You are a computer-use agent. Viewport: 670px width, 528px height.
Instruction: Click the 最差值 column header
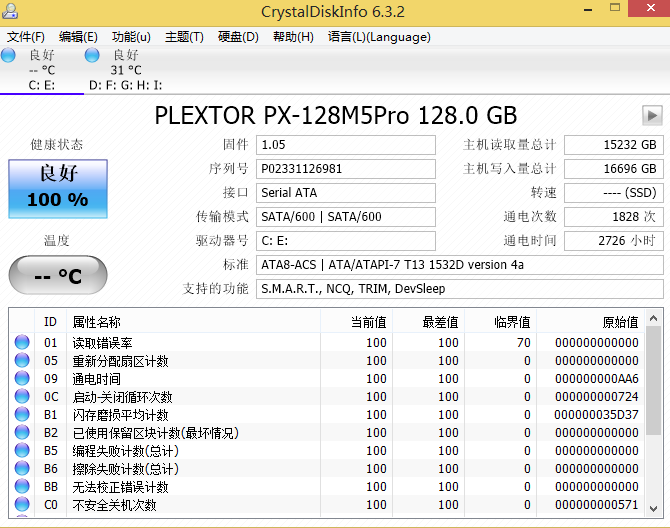[429, 322]
